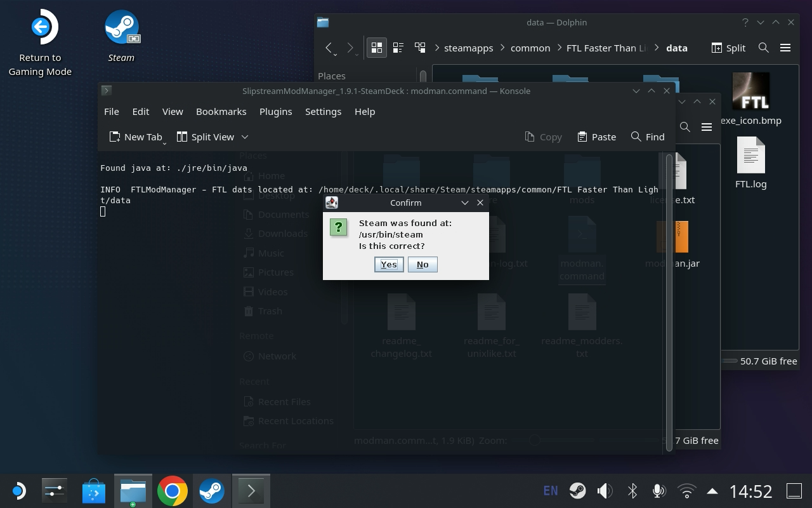This screenshot has width=812, height=508.
Task: Switch to icons view in data Dolphin
Action: coord(376,48)
